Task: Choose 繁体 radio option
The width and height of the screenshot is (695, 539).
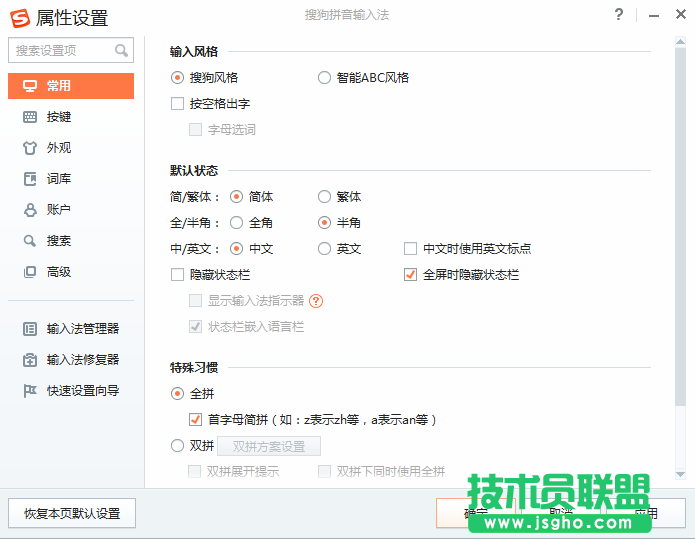Action: pos(324,197)
